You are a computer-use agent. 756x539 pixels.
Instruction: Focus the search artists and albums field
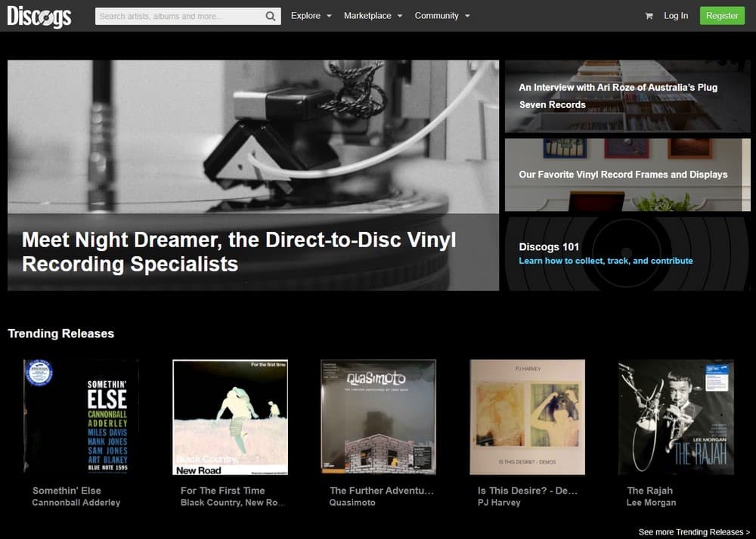[x=188, y=17]
